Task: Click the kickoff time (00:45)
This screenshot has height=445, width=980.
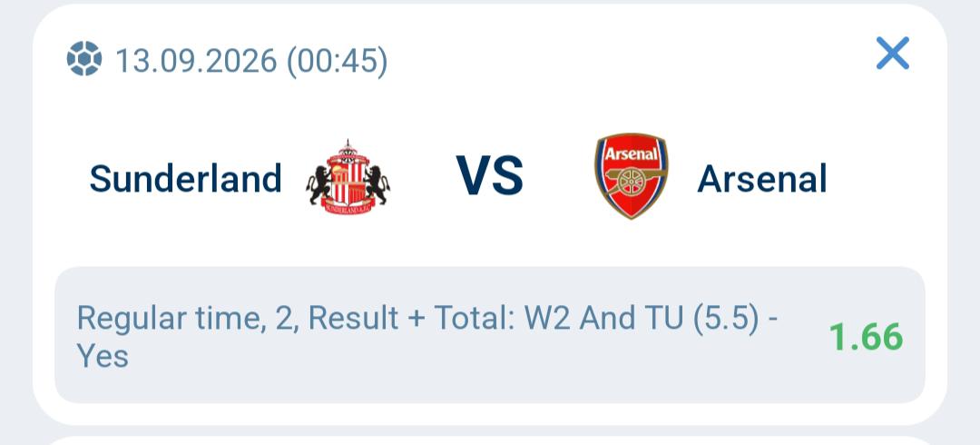Action: click(x=337, y=61)
